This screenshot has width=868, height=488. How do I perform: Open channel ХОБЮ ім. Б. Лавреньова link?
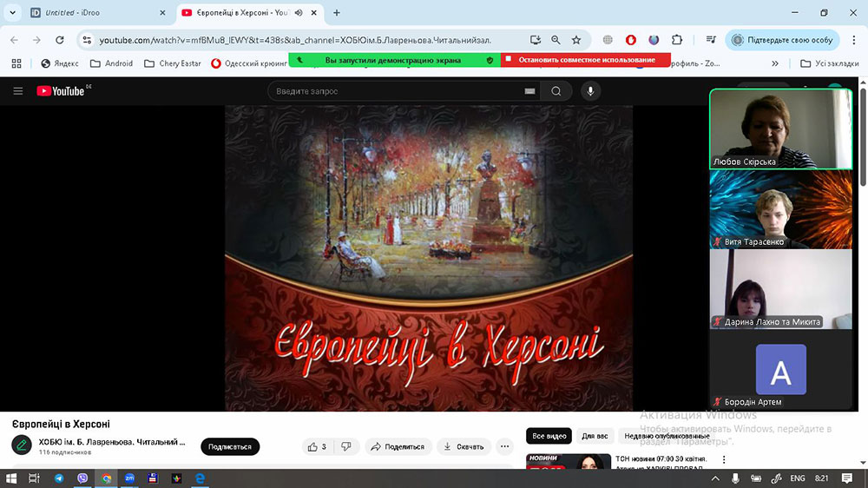click(x=112, y=442)
